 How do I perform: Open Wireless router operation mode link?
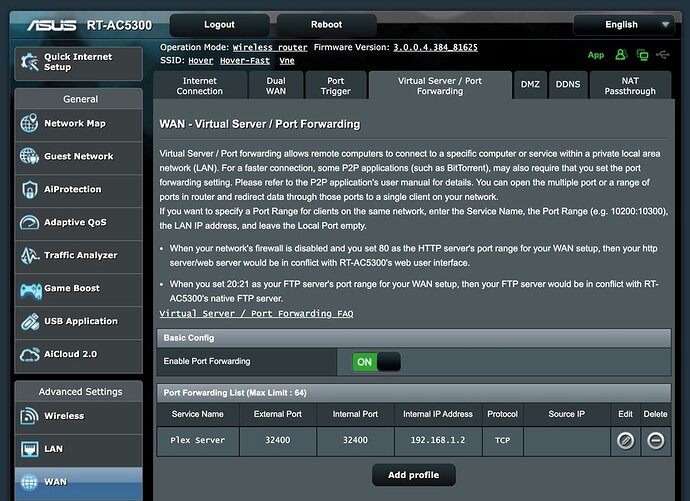click(270, 48)
